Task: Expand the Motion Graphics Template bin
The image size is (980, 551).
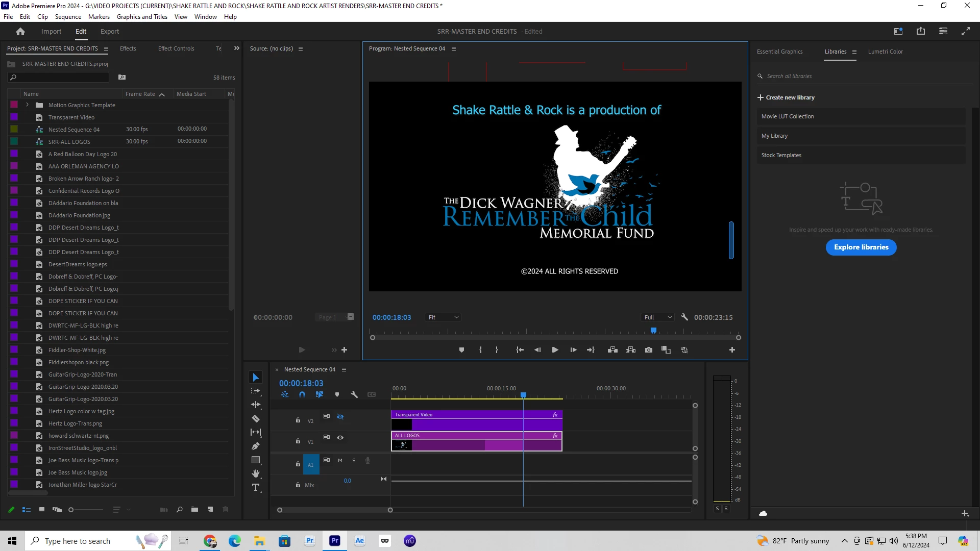Action: click(x=27, y=105)
